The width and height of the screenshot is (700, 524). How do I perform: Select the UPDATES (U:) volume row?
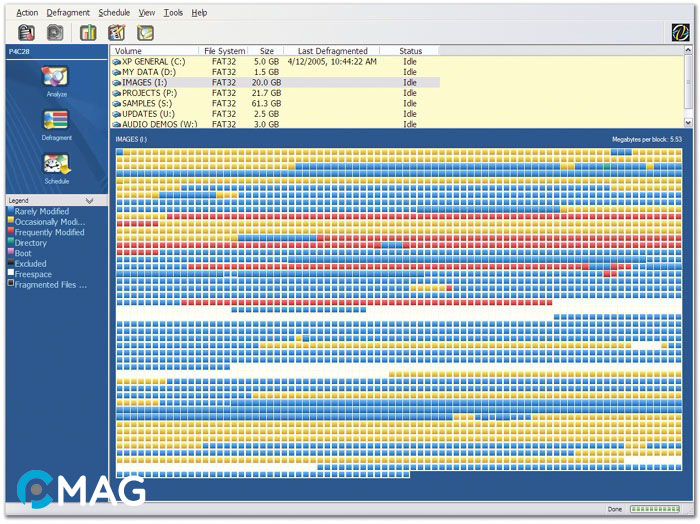(x=275, y=114)
